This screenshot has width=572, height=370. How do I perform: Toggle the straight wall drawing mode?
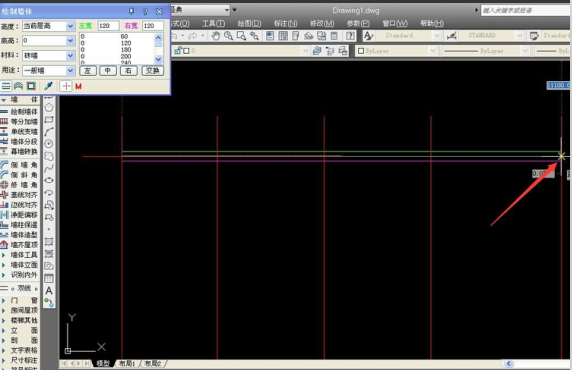[x=6, y=86]
